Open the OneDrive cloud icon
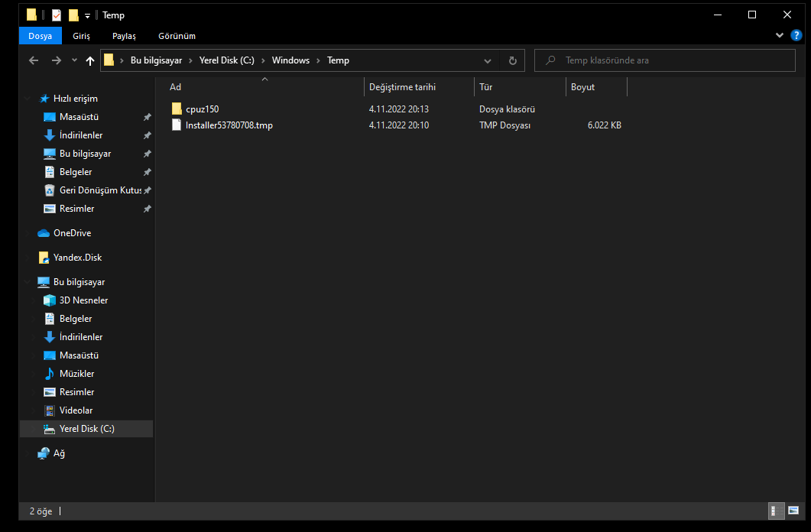The height and width of the screenshot is (532, 811). [x=44, y=233]
